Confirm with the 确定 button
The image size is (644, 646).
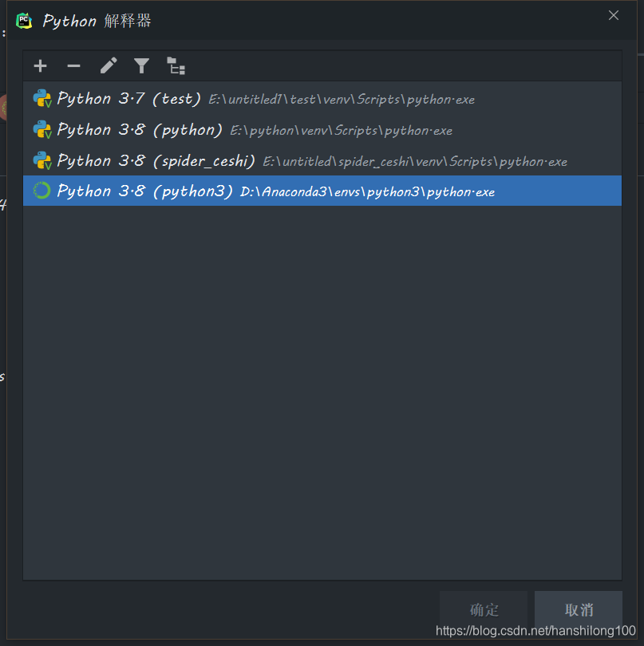pos(483,609)
